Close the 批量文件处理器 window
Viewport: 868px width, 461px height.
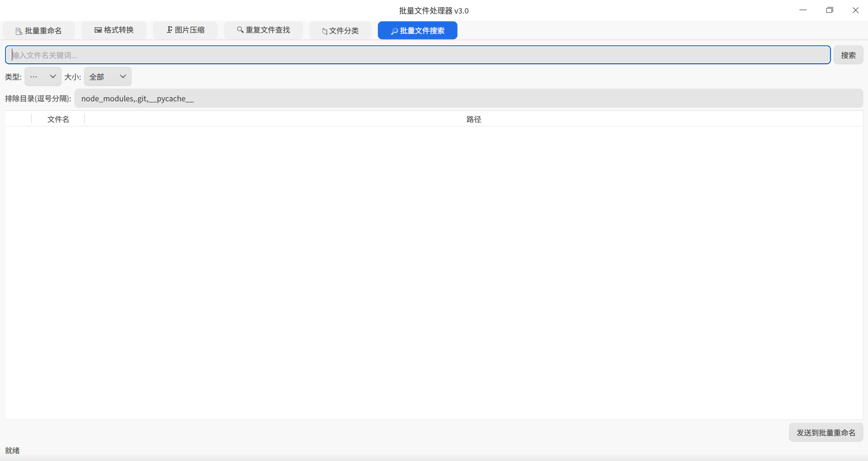click(x=855, y=10)
